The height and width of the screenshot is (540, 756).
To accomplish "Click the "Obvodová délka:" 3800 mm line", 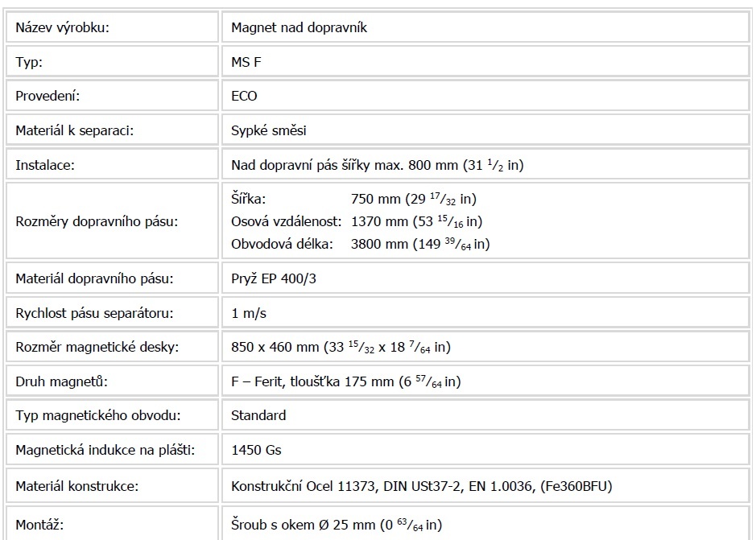I will click(x=360, y=244).
